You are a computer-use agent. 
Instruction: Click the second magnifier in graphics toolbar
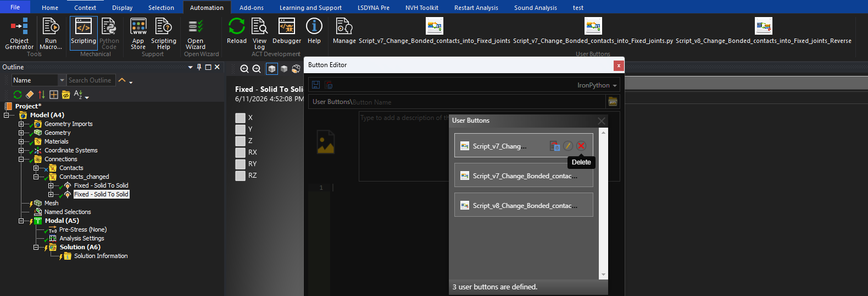pyautogui.click(x=257, y=69)
